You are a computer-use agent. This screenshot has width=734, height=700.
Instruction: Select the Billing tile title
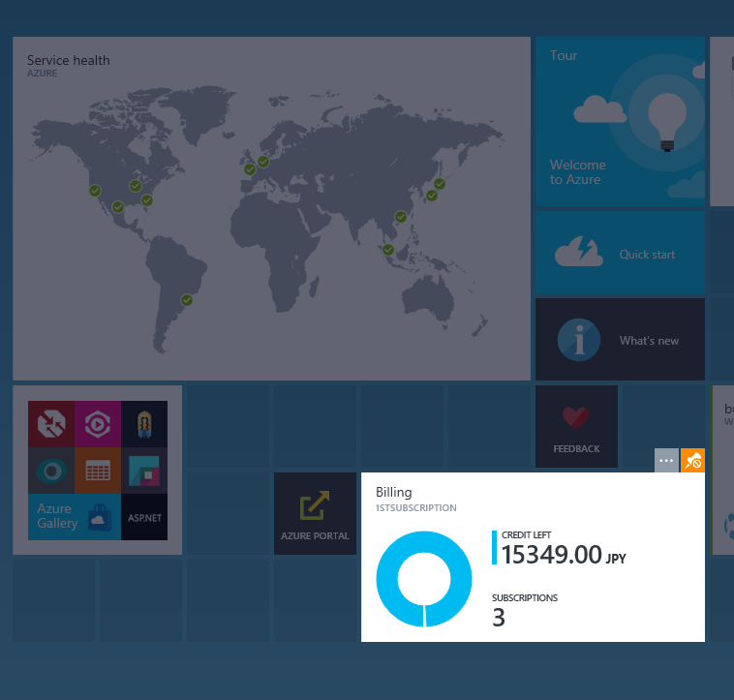pos(394,492)
